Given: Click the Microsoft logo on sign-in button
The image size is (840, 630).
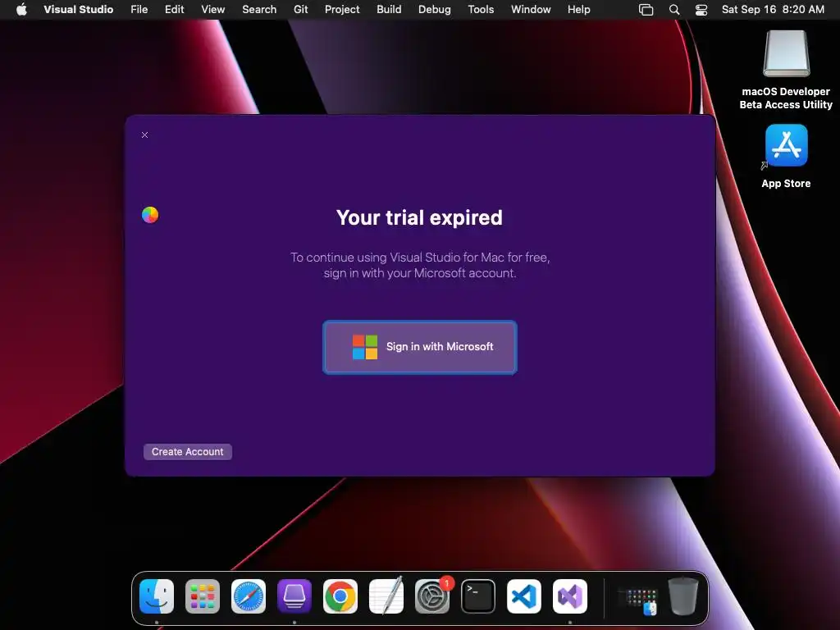Looking at the screenshot, I should pyautogui.click(x=365, y=347).
